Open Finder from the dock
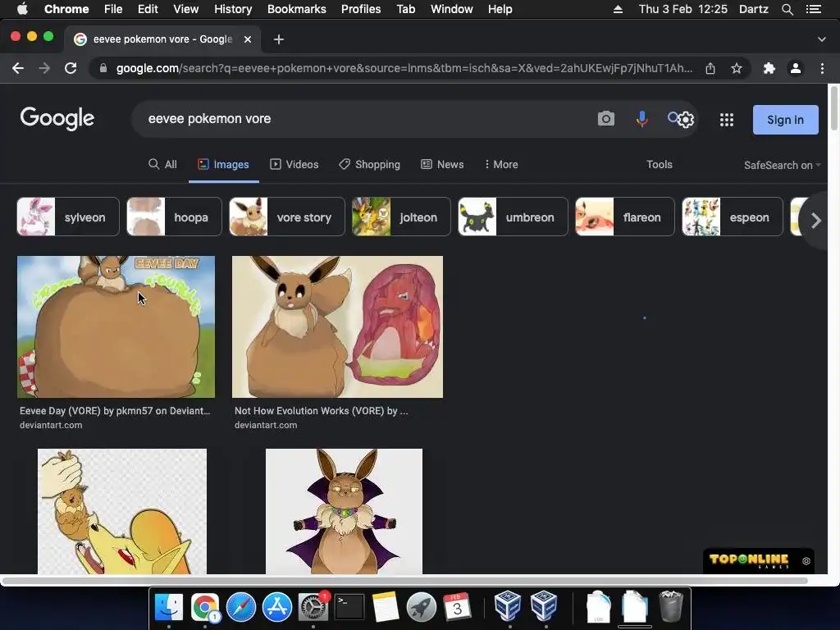The image size is (840, 630). [x=169, y=607]
